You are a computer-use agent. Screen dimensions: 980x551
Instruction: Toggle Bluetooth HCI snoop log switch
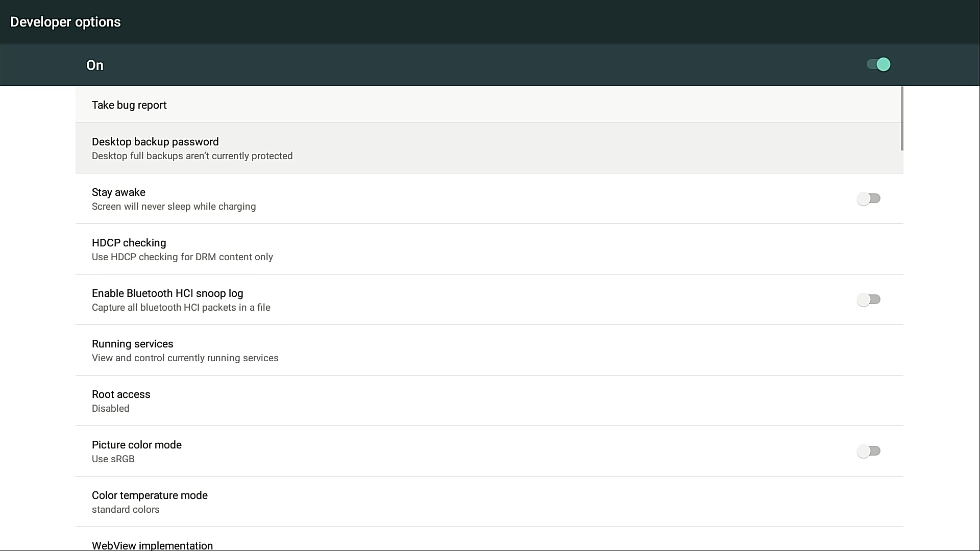point(868,299)
